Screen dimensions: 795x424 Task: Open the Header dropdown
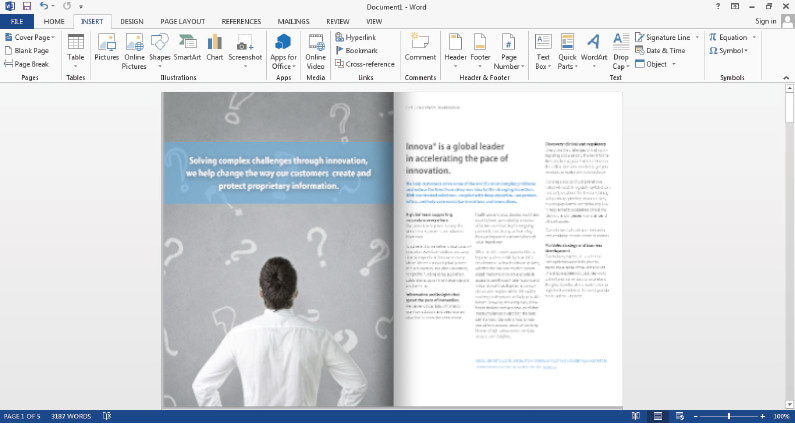click(x=455, y=52)
